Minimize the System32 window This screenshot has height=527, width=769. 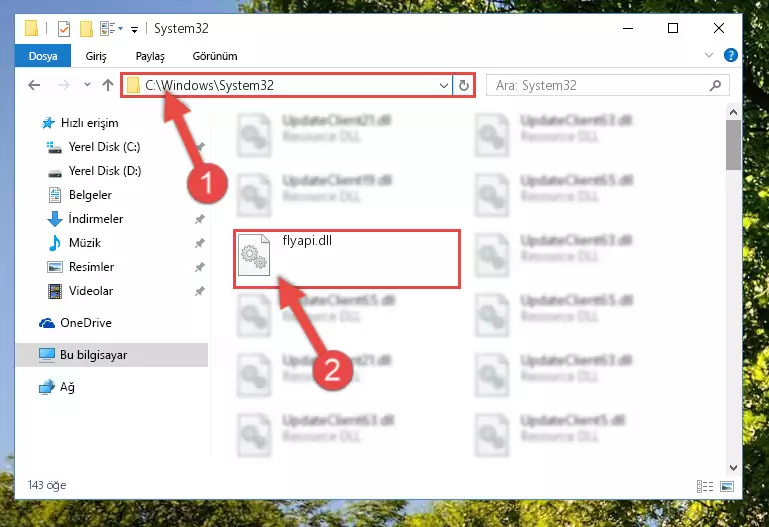[628, 28]
